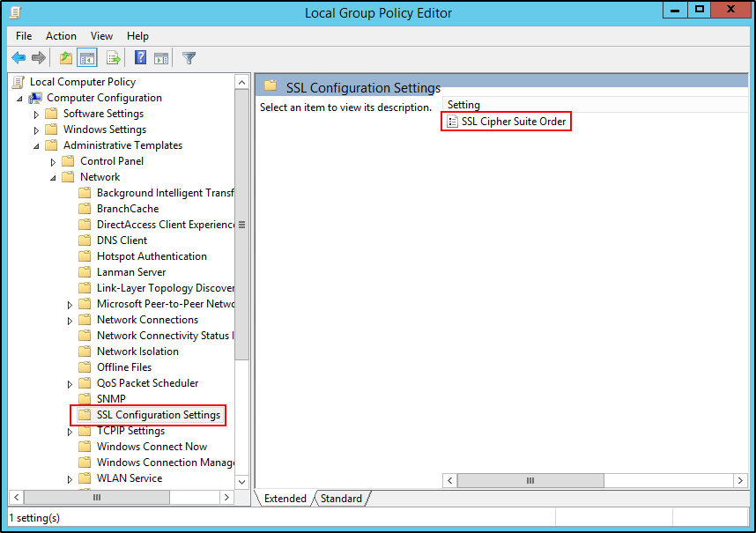This screenshot has width=756, height=533.
Task: Click the Export List toolbar icon
Action: point(113,58)
